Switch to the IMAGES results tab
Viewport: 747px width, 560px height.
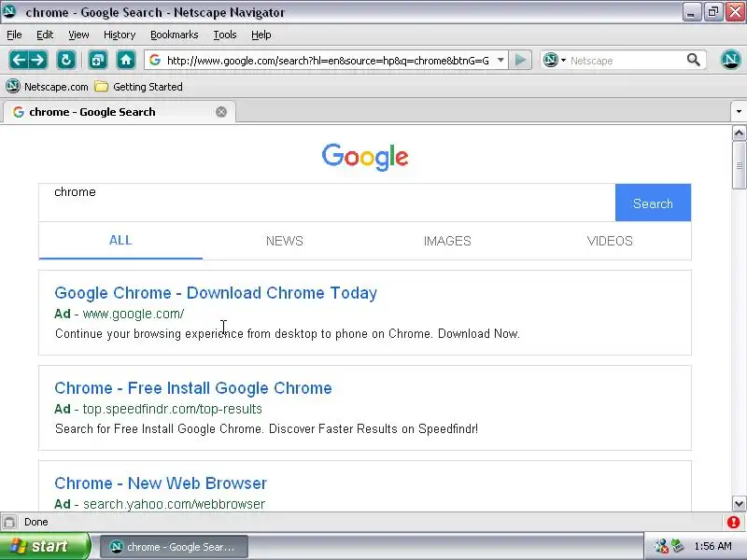click(x=447, y=241)
